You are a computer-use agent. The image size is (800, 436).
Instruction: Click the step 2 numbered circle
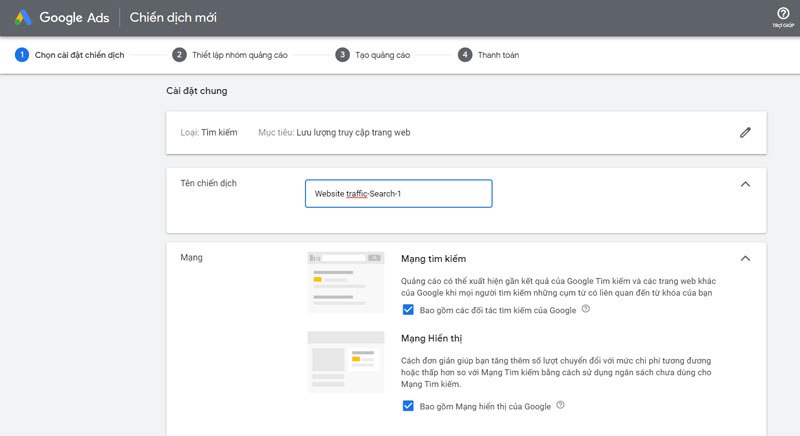(x=180, y=55)
